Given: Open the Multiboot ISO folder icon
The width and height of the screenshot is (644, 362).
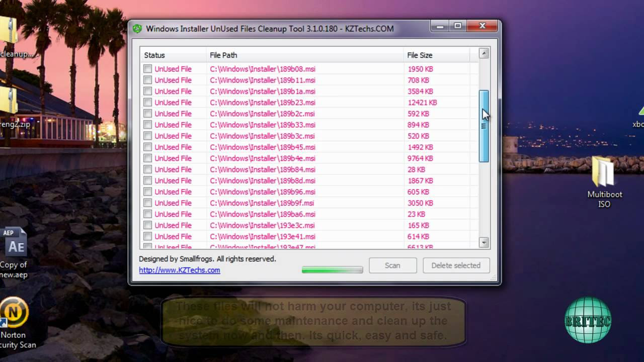Looking at the screenshot, I should tap(604, 183).
